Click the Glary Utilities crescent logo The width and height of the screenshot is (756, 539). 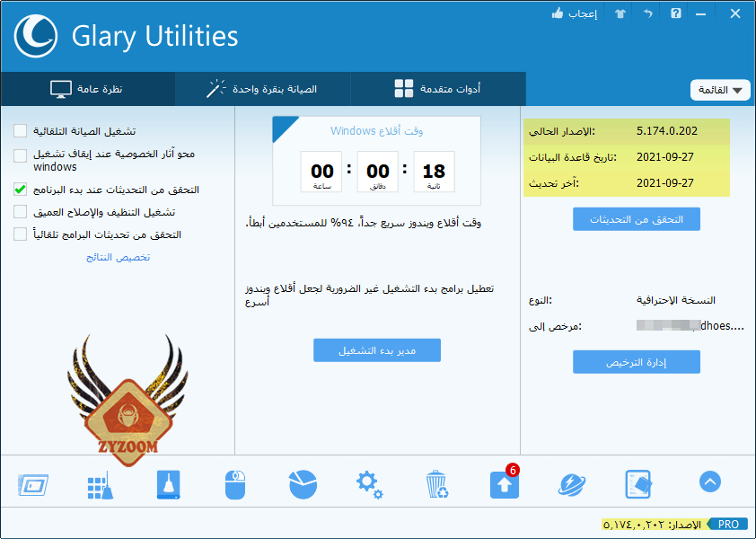[x=36, y=36]
